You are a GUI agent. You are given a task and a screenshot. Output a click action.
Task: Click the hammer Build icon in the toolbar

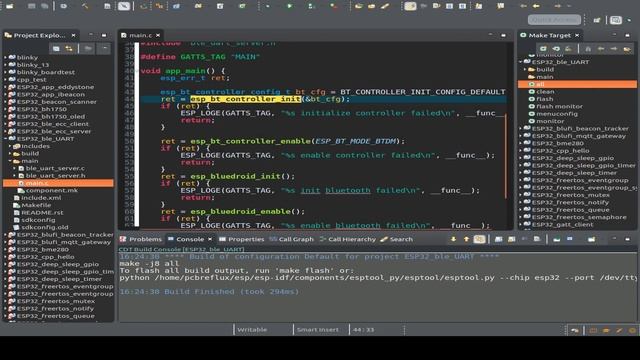[85, 6]
